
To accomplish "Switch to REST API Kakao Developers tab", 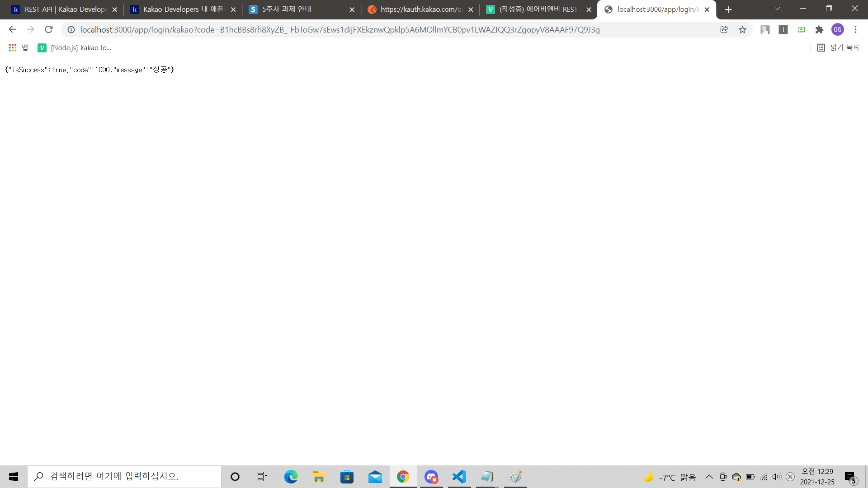I will [x=63, y=9].
